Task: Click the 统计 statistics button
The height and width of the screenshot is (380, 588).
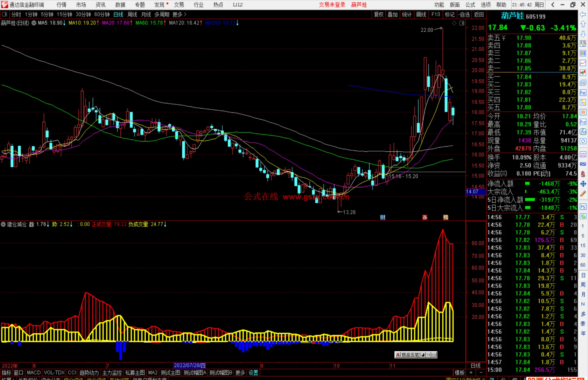Action: pos(407,14)
